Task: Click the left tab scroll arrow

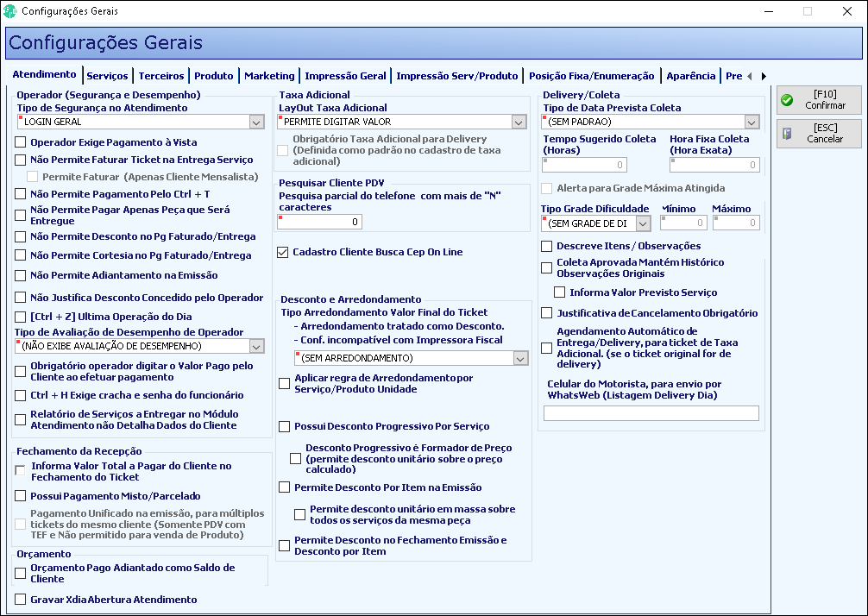Action: (750, 77)
